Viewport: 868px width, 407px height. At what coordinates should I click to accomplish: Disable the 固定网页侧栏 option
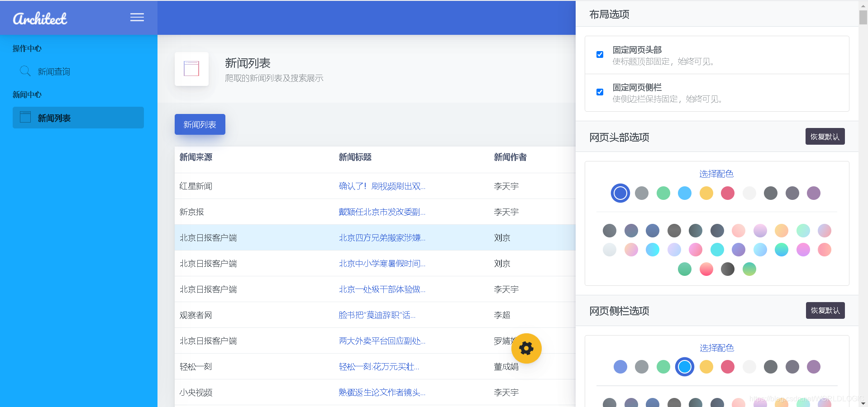(x=600, y=92)
